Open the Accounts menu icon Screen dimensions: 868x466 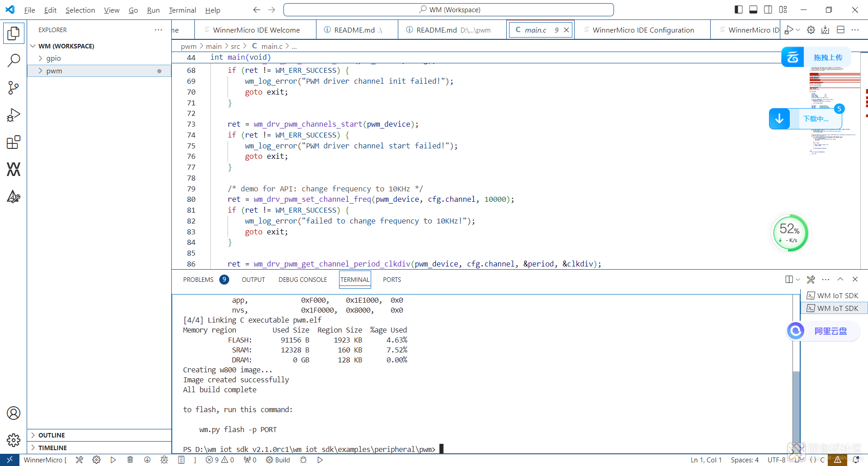click(x=14, y=413)
